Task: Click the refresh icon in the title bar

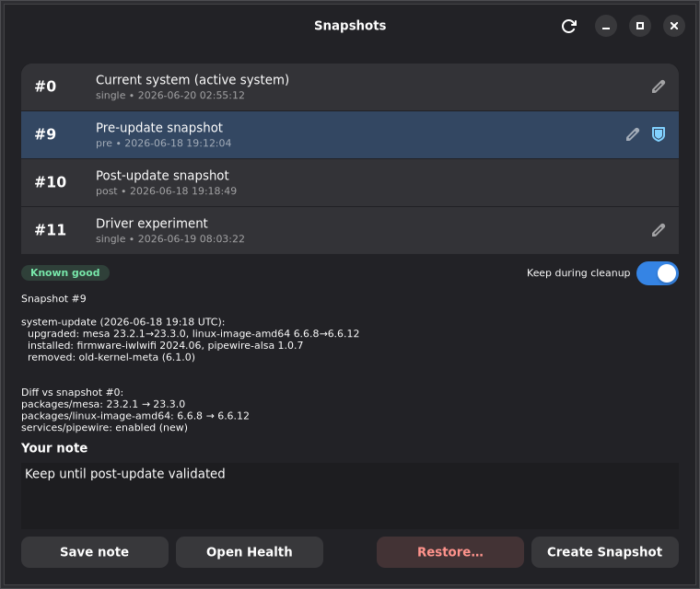Action: (x=569, y=26)
